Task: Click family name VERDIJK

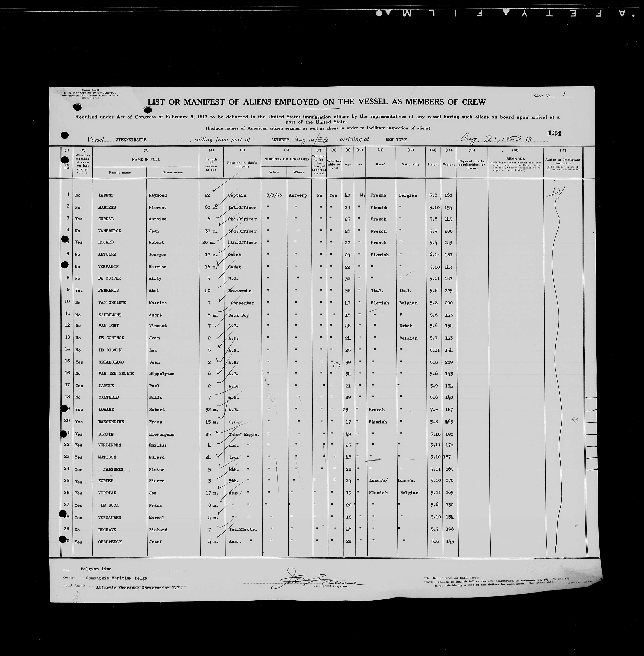Action: click(x=107, y=493)
